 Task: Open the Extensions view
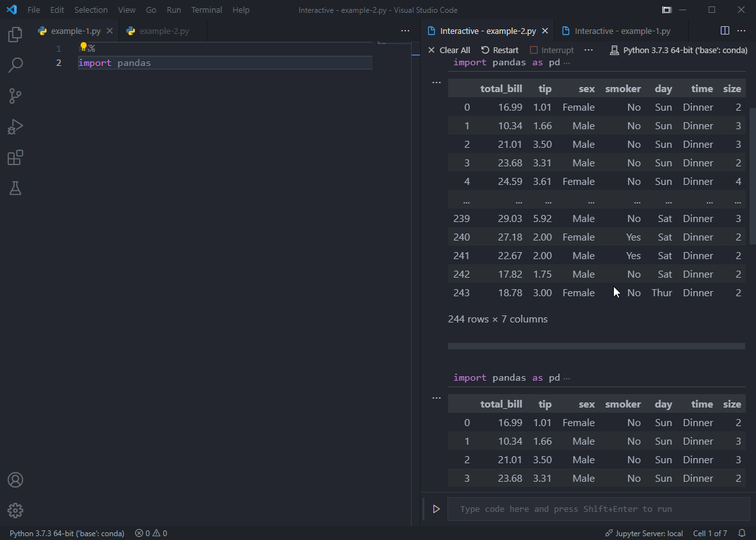15,157
